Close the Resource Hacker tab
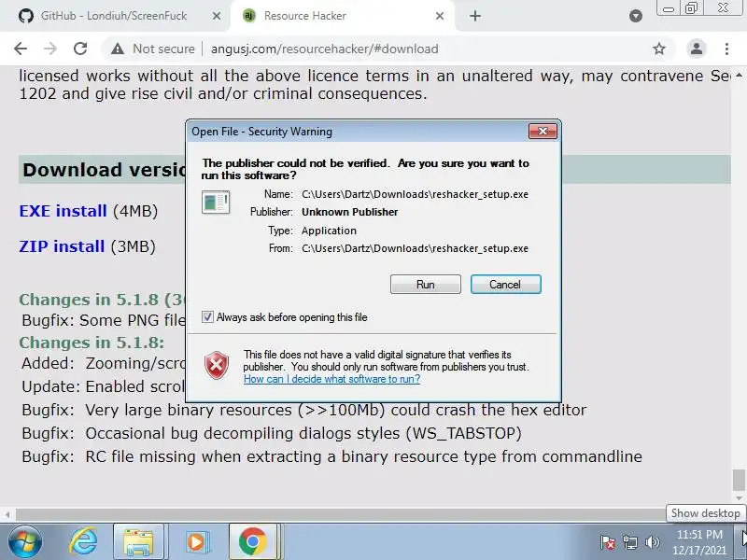The width and height of the screenshot is (747, 560). click(440, 16)
